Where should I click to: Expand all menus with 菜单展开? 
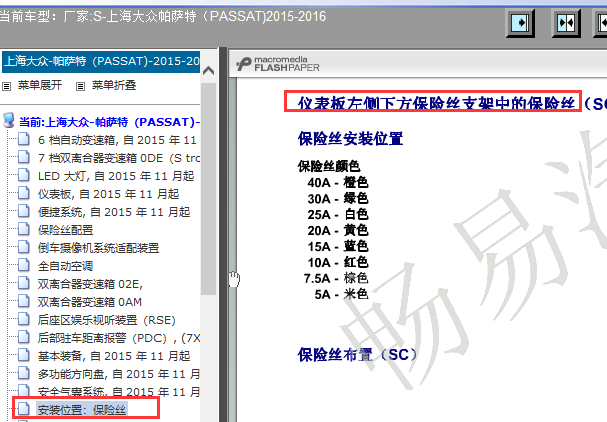click(40, 85)
